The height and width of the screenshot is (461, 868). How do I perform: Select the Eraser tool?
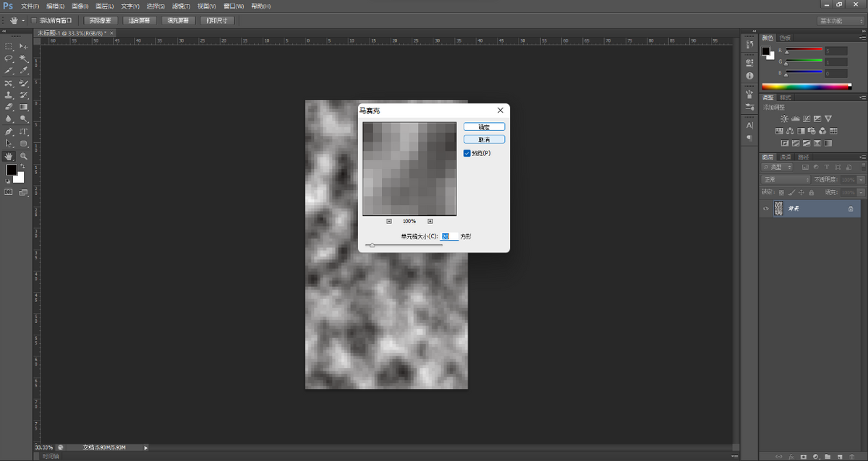(9, 107)
